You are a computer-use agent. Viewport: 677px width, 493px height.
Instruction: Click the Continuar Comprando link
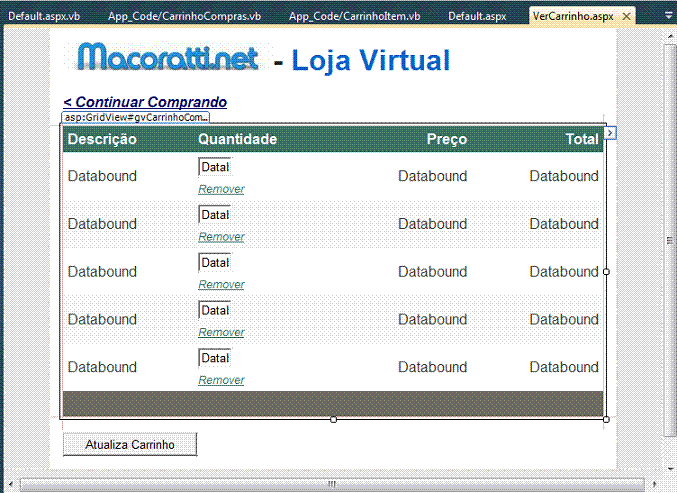tap(145, 102)
